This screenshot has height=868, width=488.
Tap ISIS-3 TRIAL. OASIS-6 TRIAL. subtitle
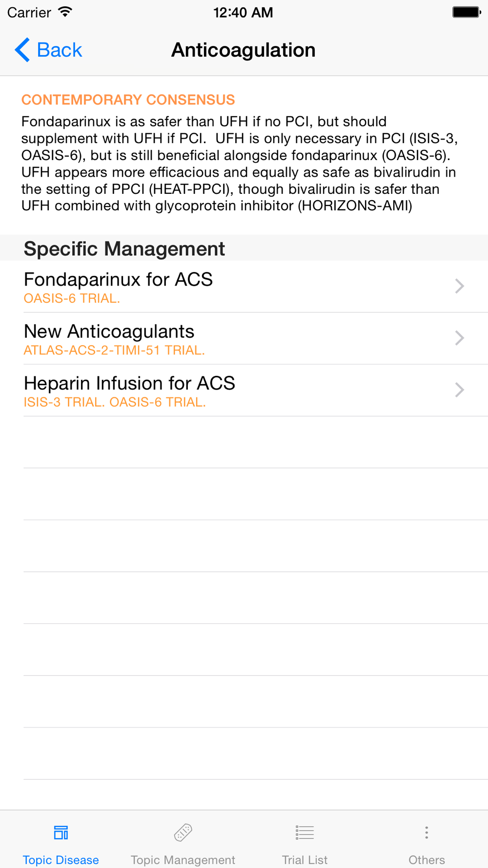pyautogui.click(x=115, y=402)
